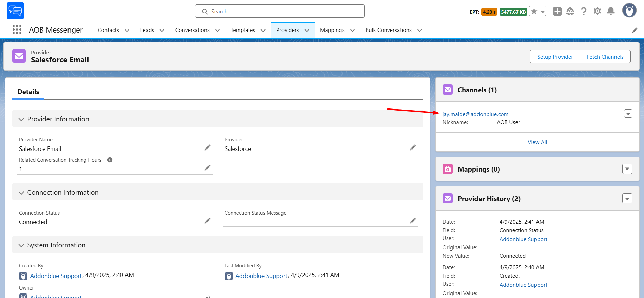Expand the Contacts tab dropdown
The height and width of the screenshot is (298, 644).
pyautogui.click(x=127, y=30)
